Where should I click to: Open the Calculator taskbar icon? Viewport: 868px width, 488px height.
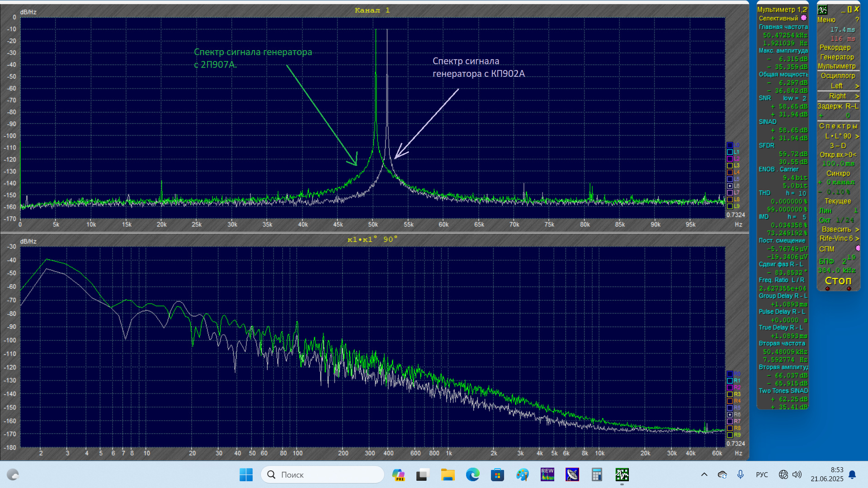click(597, 474)
